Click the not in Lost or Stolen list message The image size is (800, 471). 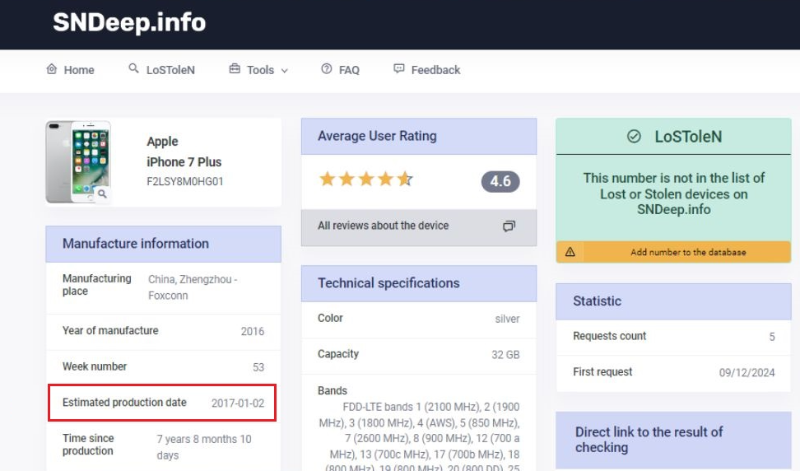tap(673, 194)
